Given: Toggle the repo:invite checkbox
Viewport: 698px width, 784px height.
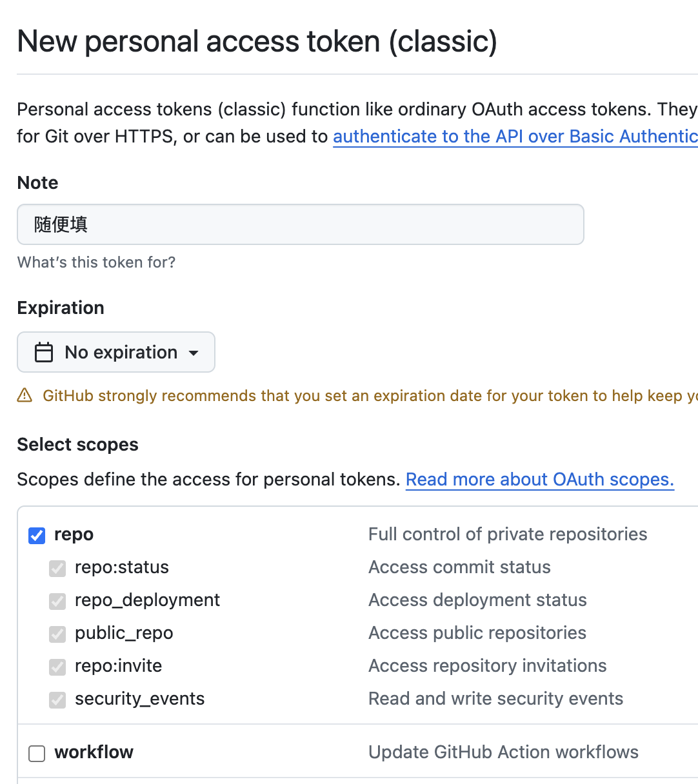Looking at the screenshot, I should [57, 667].
